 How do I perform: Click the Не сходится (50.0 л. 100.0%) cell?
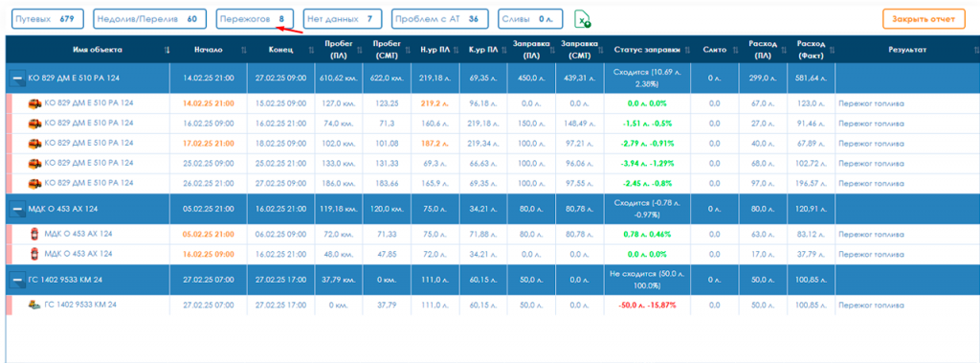pos(648,280)
